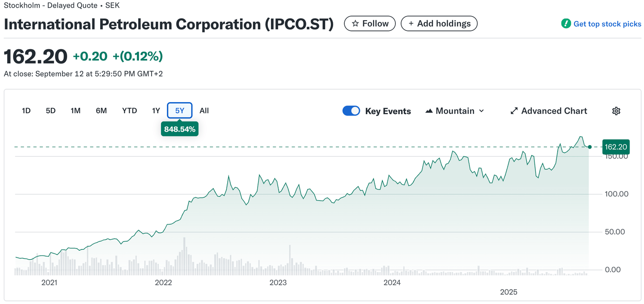Click the chart settings gear icon

[616, 111]
